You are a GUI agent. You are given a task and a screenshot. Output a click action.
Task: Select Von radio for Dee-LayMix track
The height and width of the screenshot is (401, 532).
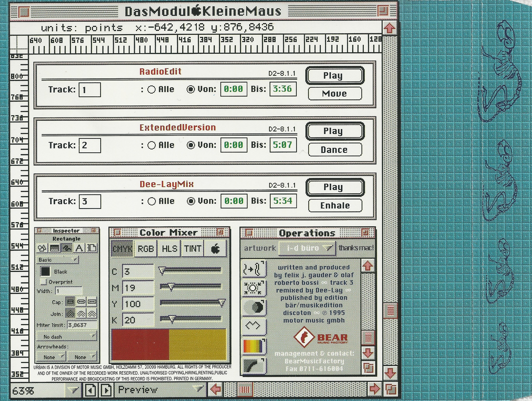[x=191, y=201]
